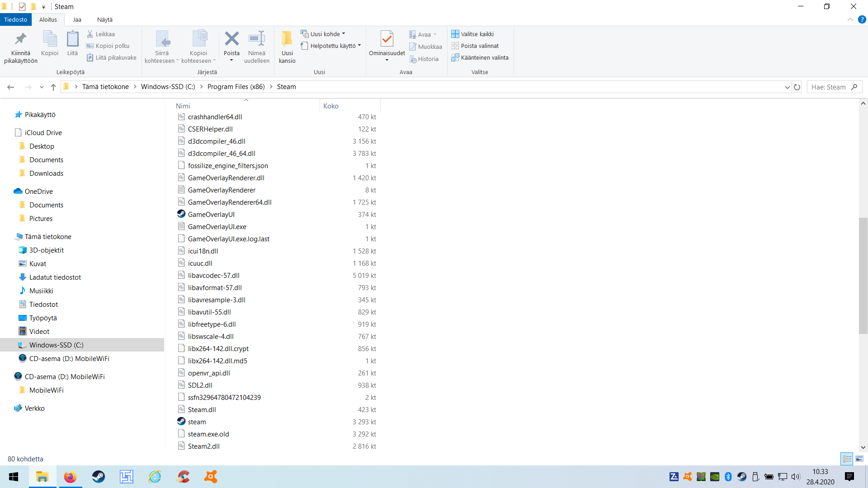Click Nimeä uudelleen rename icon
This screenshot has height=488, width=868.
tap(257, 39)
